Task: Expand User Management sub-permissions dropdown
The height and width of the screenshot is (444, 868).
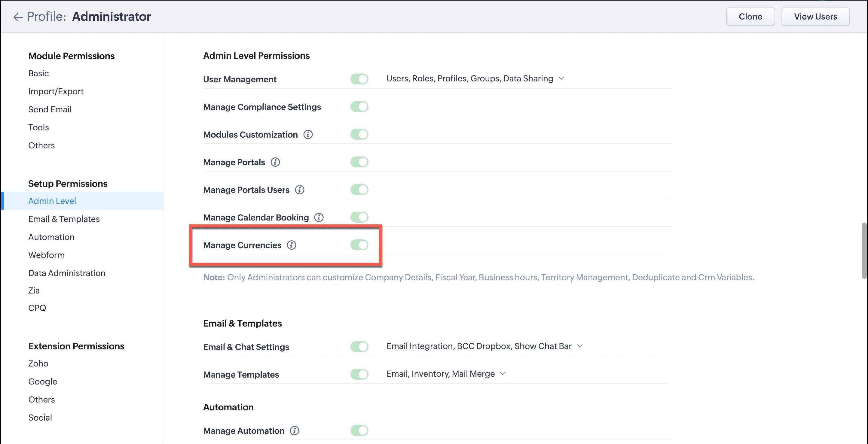Action: pos(561,78)
